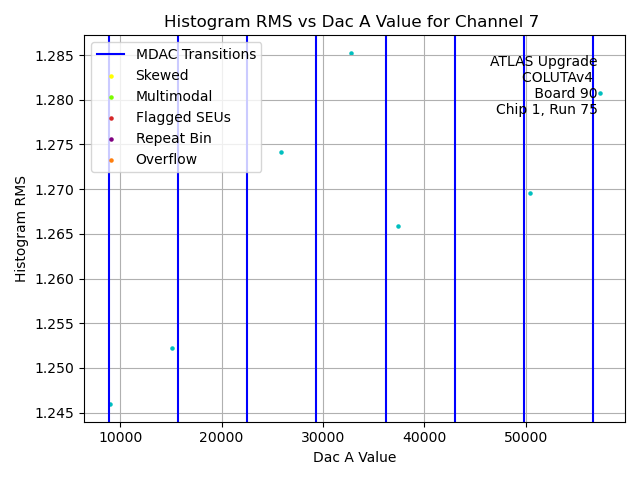Click the orange Overflow legend marker
Image resolution: width=640 pixels, height=480 pixels.
pyautogui.click(x=111, y=160)
